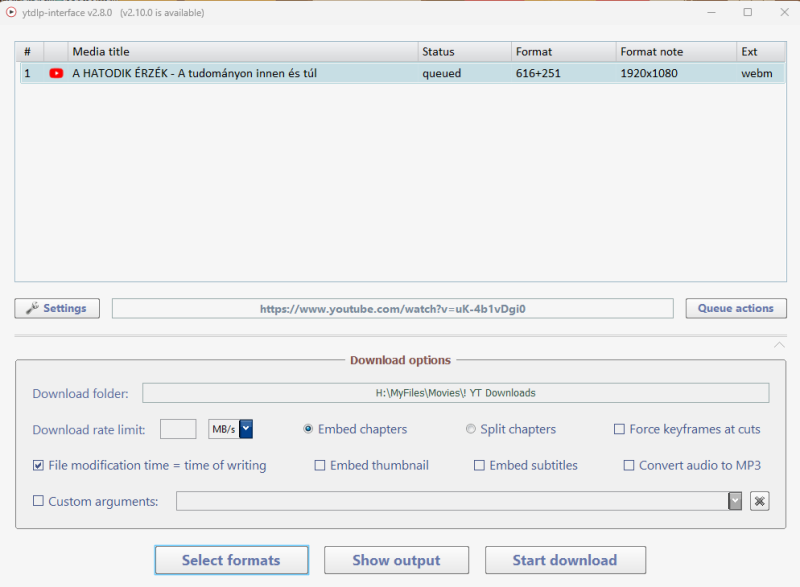Screen dimensions: 800x587
Task: Click the Select formats button
Action: tap(232, 560)
